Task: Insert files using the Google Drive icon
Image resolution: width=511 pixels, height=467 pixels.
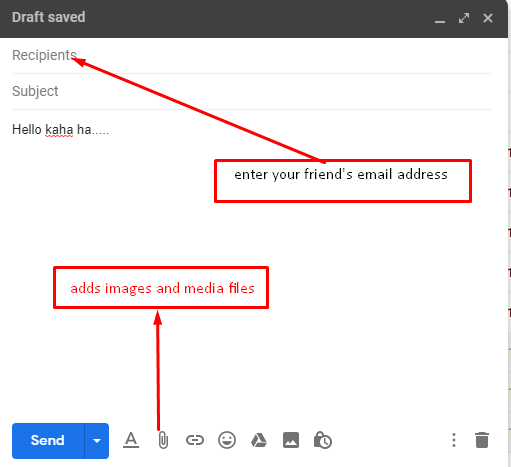Action: [259, 440]
